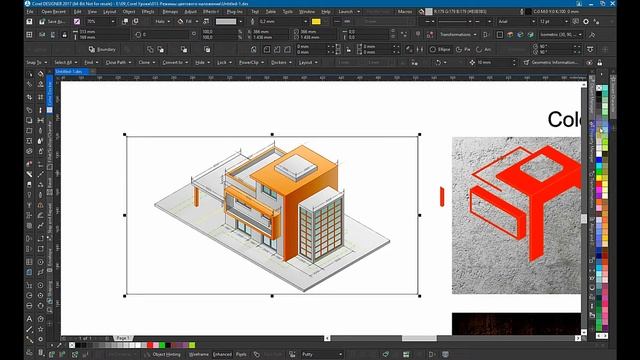The width and height of the screenshot is (640, 360).
Task: Open the Window menu
Action: click(x=307, y=11)
